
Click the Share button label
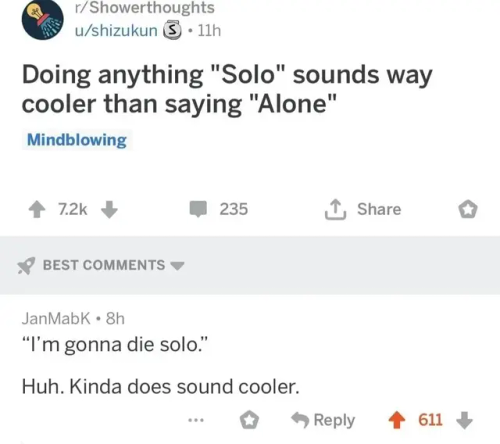(x=379, y=209)
